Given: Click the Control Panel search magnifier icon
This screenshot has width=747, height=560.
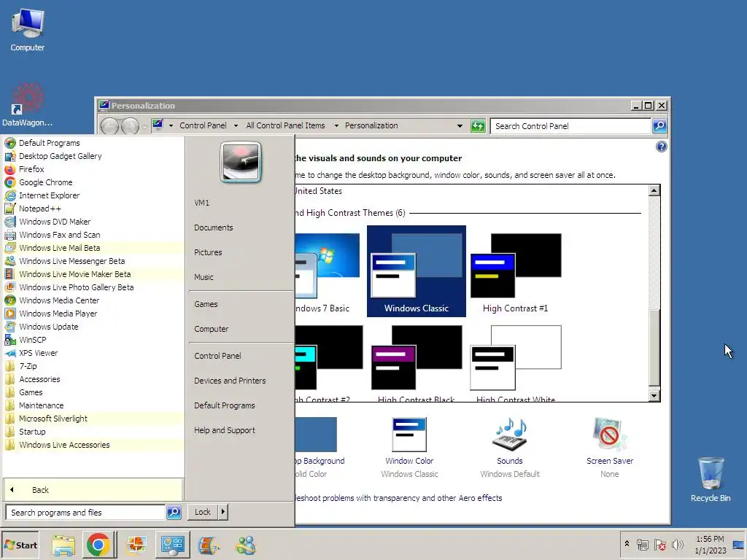Looking at the screenshot, I should pos(659,125).
